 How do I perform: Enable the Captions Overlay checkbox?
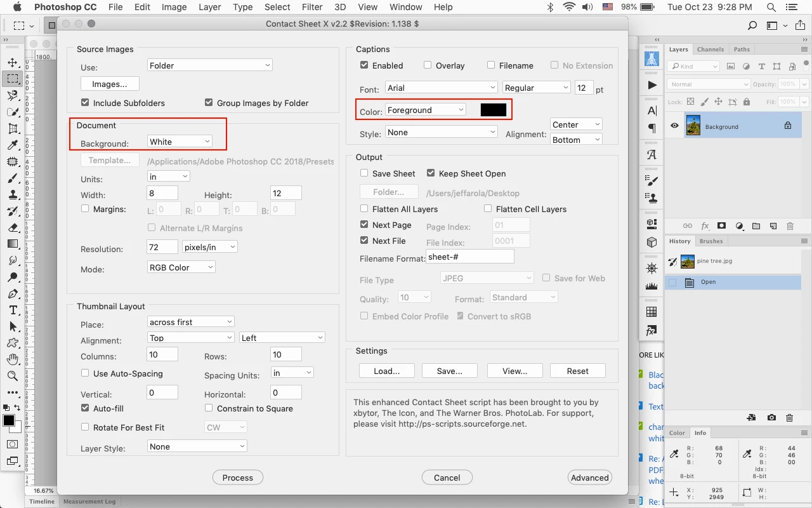tap(428, 65)
